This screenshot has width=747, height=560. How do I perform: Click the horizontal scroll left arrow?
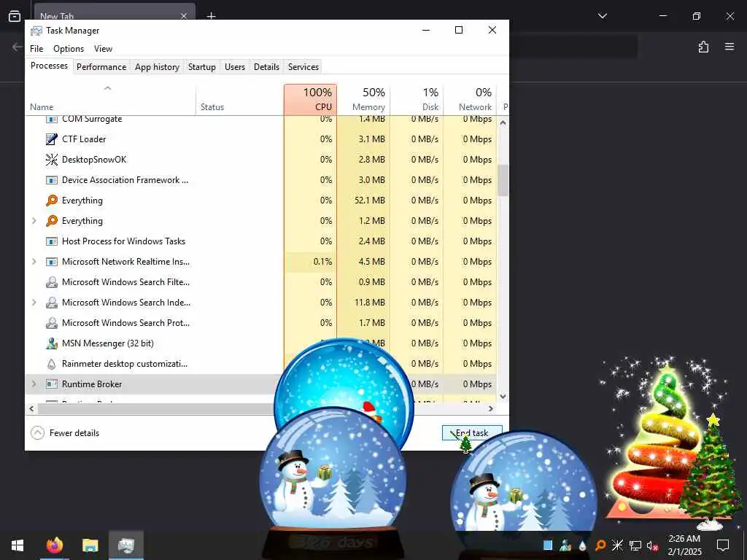click(x=32, y=408)
